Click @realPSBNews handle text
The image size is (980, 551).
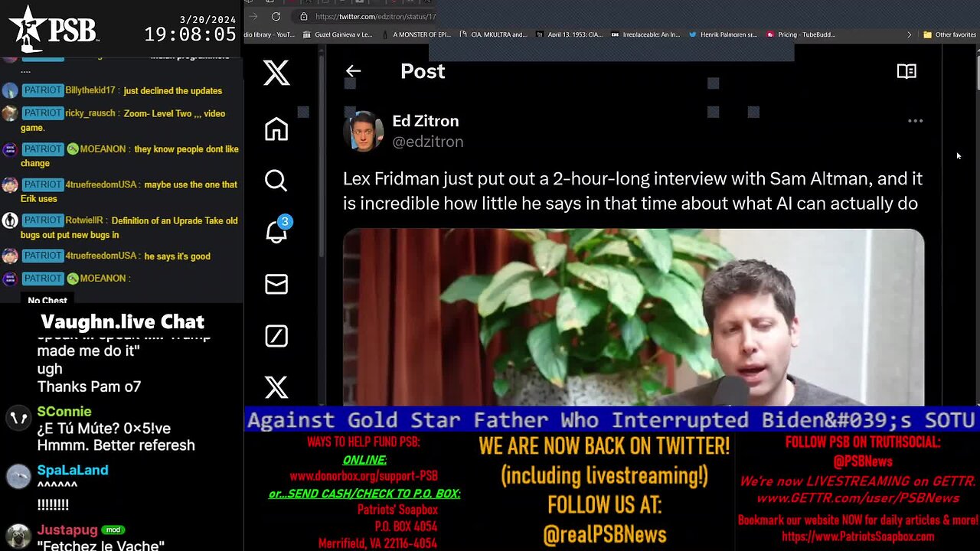point(605,535)
